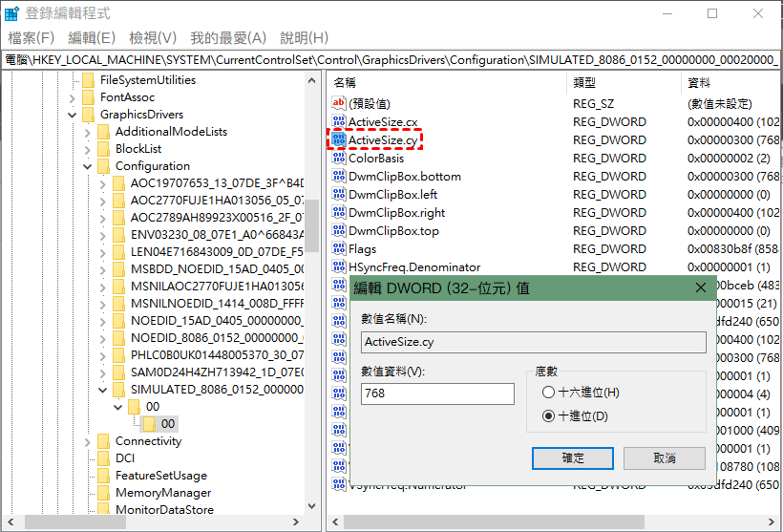Click the 確定 button in the dialog
Viewport: 783px width, 532px height.
pyautogui.click(x=572, y=458)
